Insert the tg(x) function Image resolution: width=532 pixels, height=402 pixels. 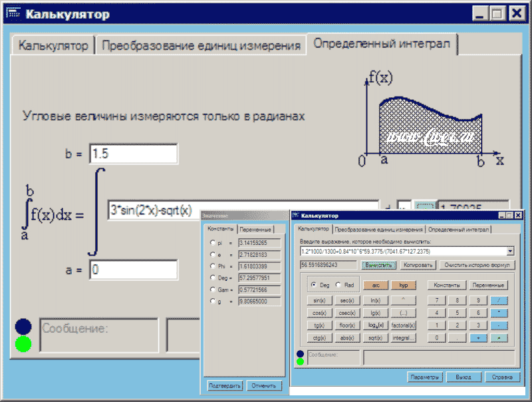click(x=319, y=325)
